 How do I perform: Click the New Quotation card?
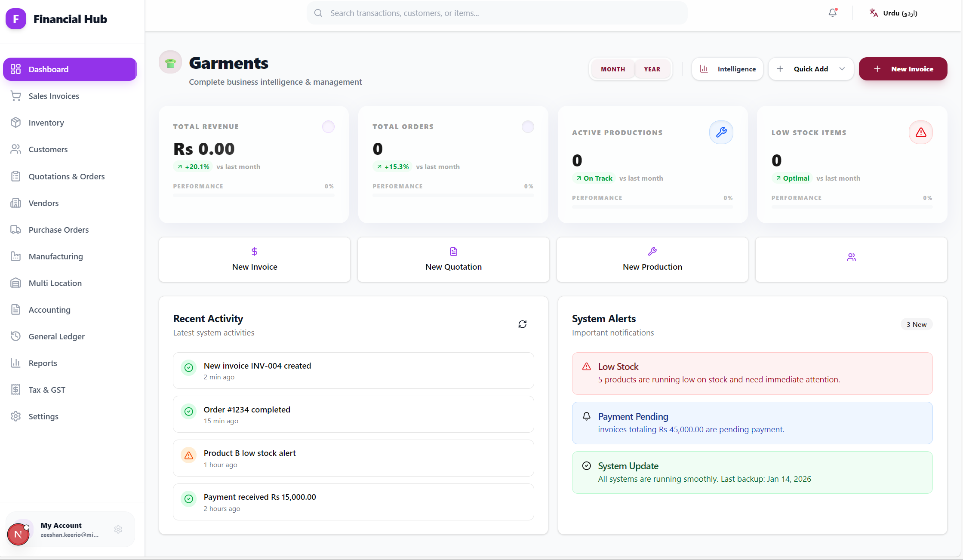click(x=453, y=260)
